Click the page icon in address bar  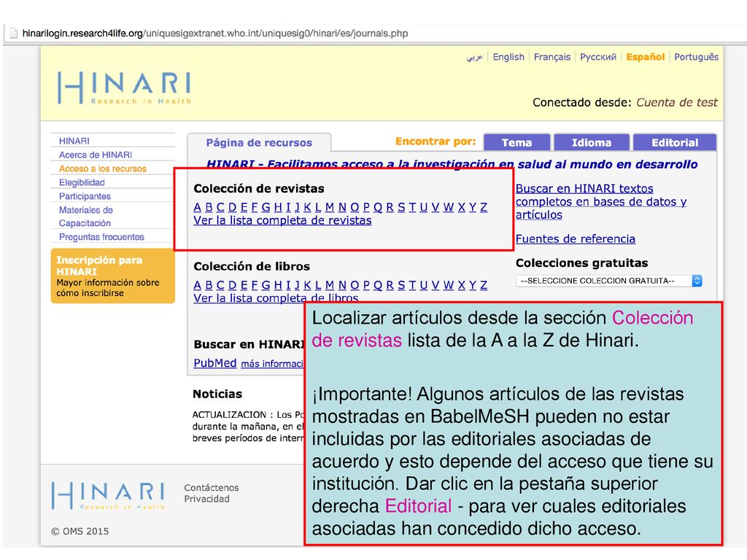[x=13, y=34]
